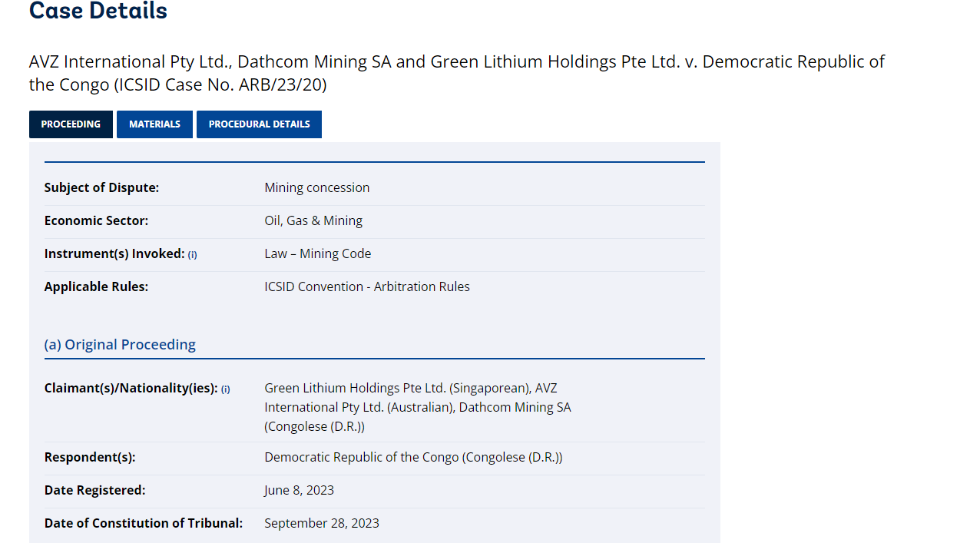Click the June 8, 2023 date
The height and width of the screenshot is (543, 980).
point(300,490)
